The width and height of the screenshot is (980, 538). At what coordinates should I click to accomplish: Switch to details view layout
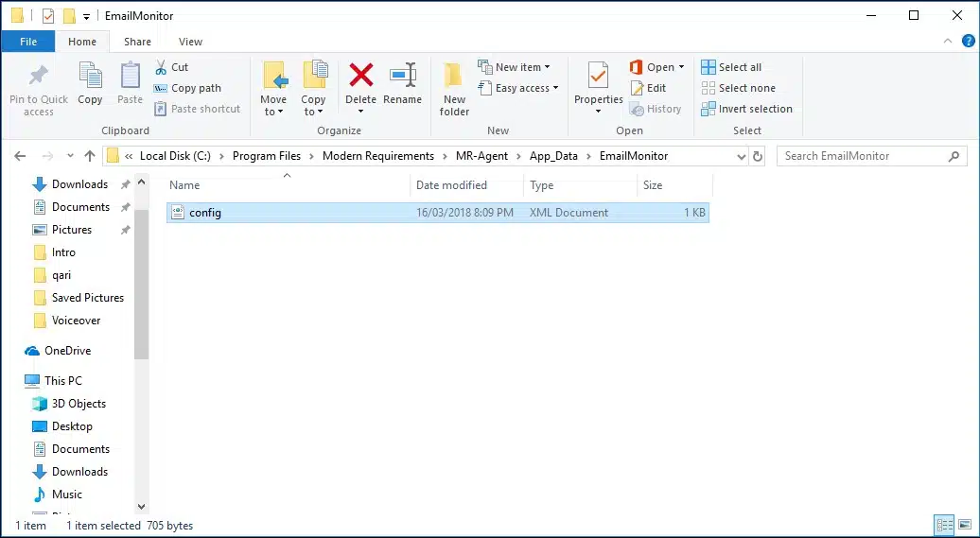[x=944, y=525]
